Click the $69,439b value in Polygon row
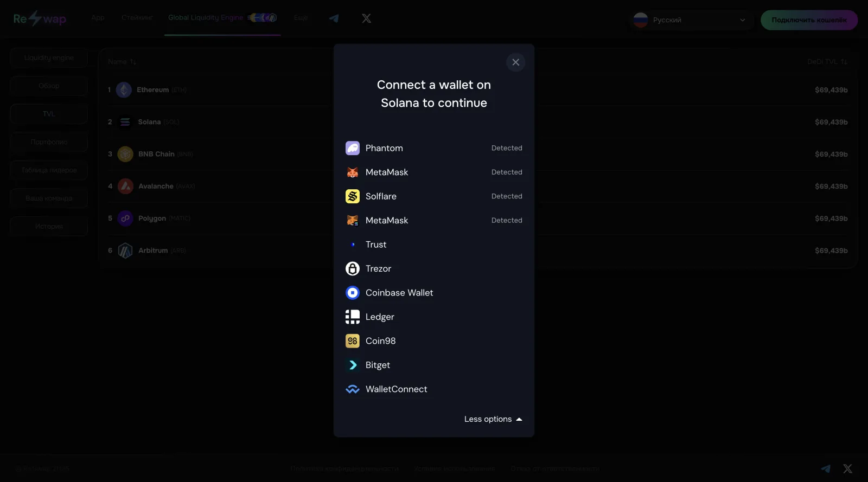This screenshot has width=868, height=482. point(831,218)
